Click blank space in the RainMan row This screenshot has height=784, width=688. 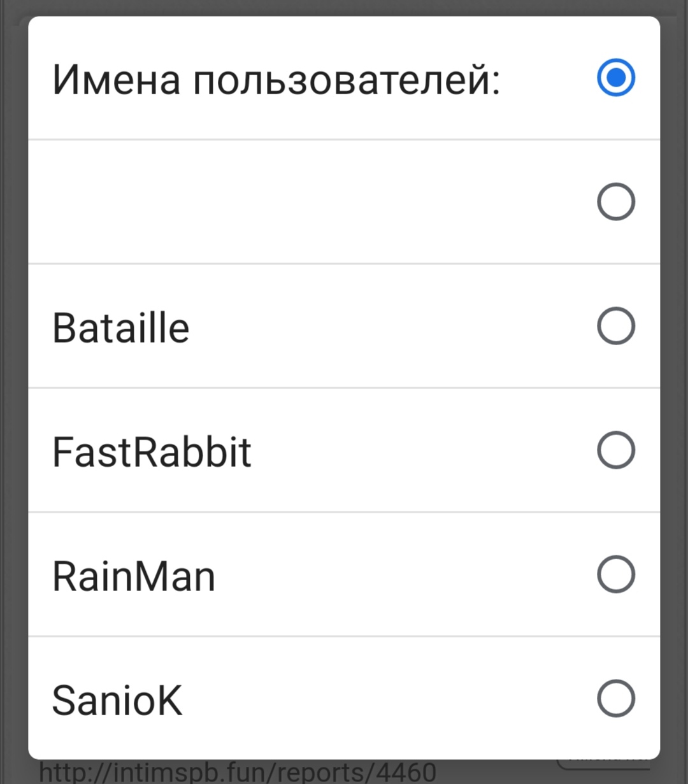[x=395, y=574]
